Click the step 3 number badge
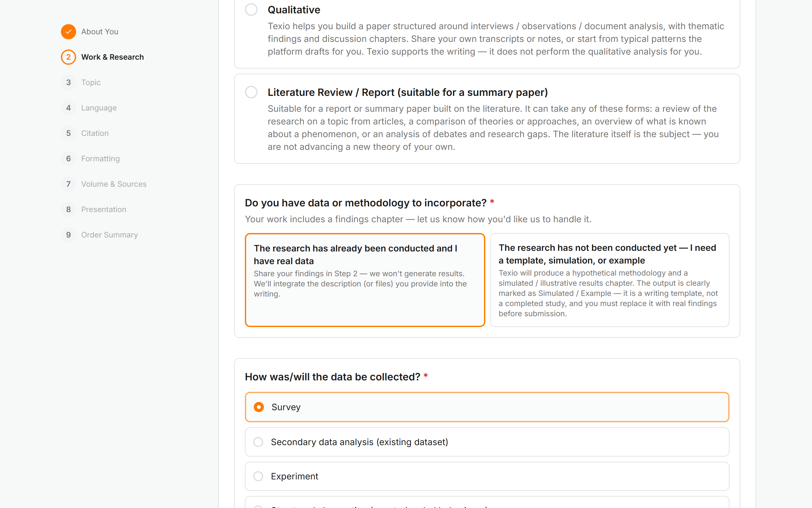Screen dimensions: 812x508 [69, 82]
